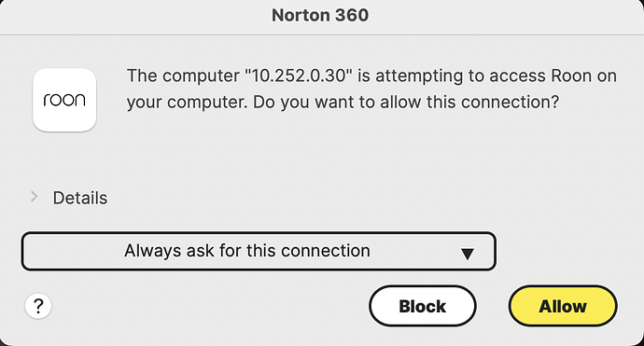This screenshot has width=644, height=346.
Task: Click the Do you want to allow question text
Action: [406, 103]
